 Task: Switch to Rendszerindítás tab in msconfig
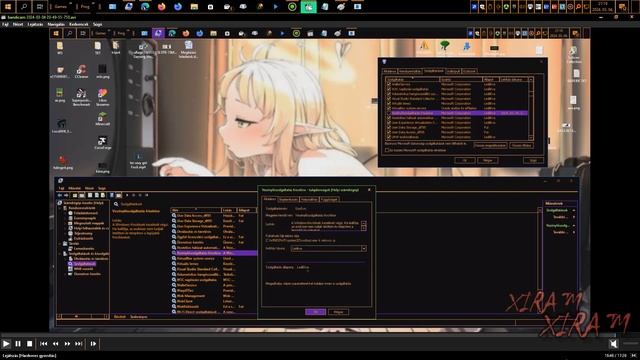click(x=410, y=71)
